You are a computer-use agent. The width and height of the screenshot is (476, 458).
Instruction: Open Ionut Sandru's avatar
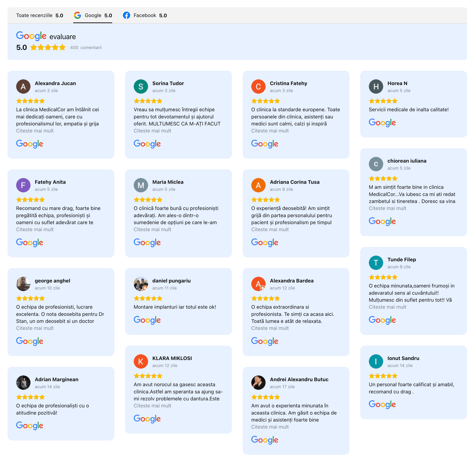(376, 362)
